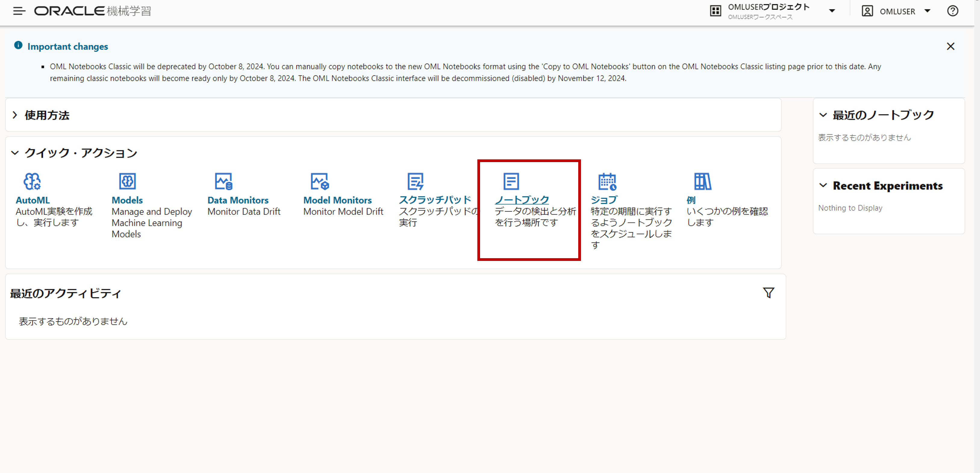Filter recent activity with funnel icon
This screenshot has width=980, height=473.
[x=769, y=293]
